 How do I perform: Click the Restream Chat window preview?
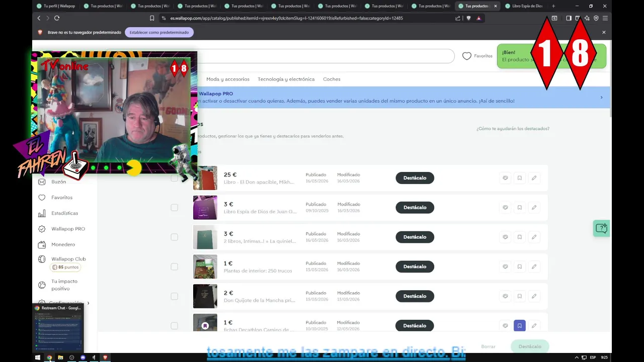click(x=58, y=328)
